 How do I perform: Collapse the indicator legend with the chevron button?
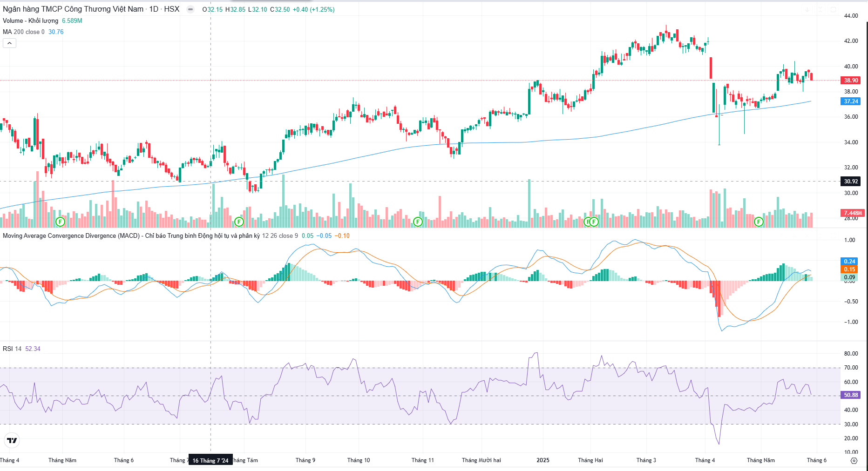click(9, 43)
